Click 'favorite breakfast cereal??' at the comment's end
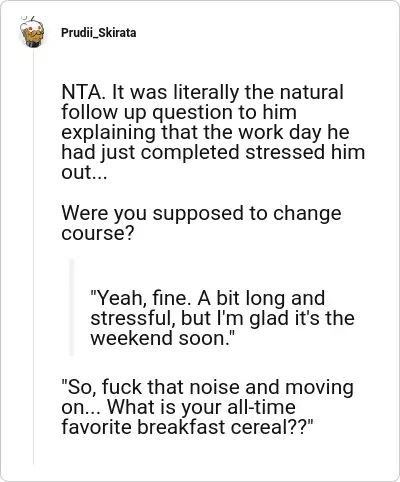Viewport: 400px width, 482px height. 188,427
